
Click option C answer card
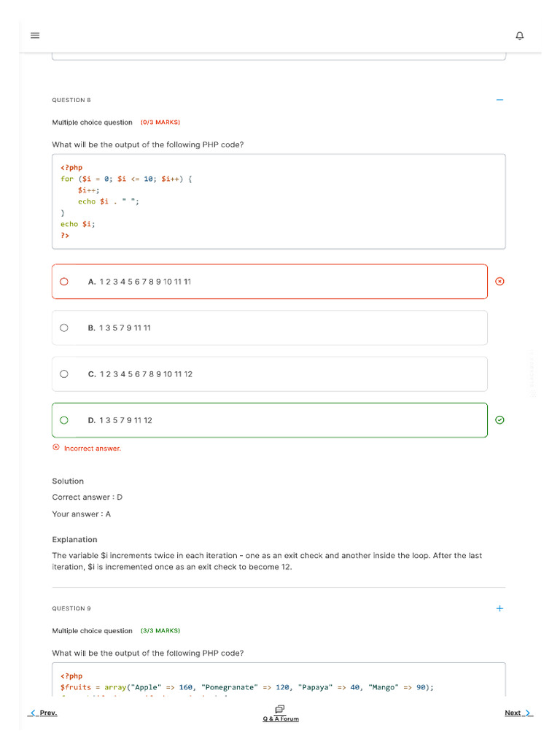[270, 373]
